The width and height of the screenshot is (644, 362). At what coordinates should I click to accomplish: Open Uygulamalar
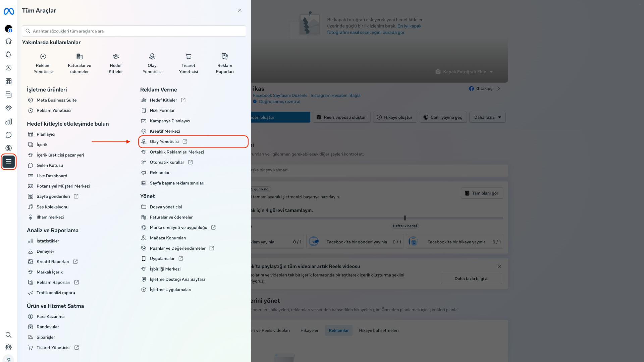click(x=162, y=259)
